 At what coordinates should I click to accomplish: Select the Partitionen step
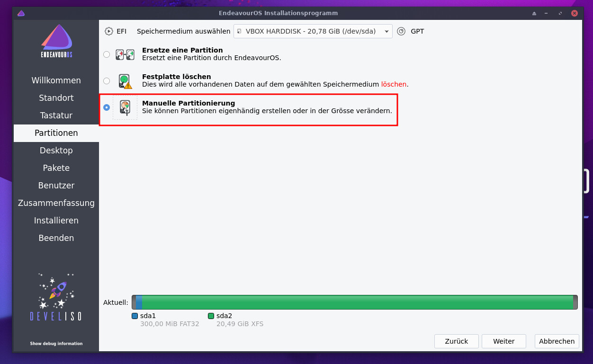click(56, 133)
